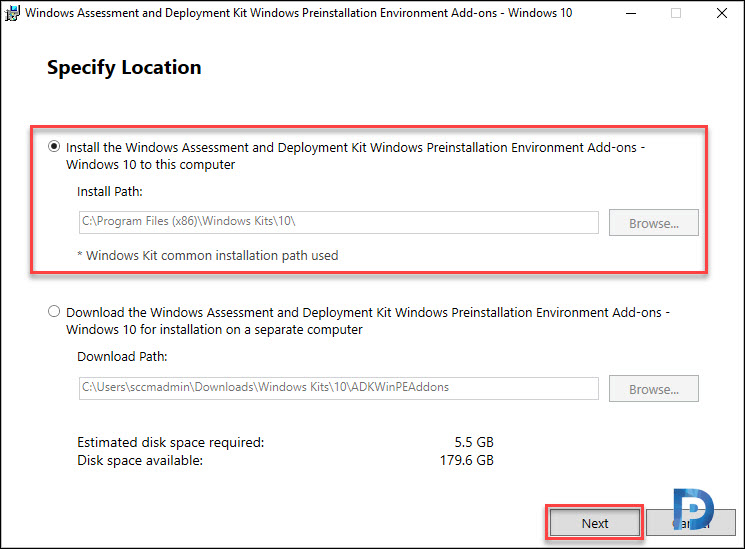Click the 5.5 GB value
The height and width of the screenshot is (549, 745).
[x=474, y=443]
